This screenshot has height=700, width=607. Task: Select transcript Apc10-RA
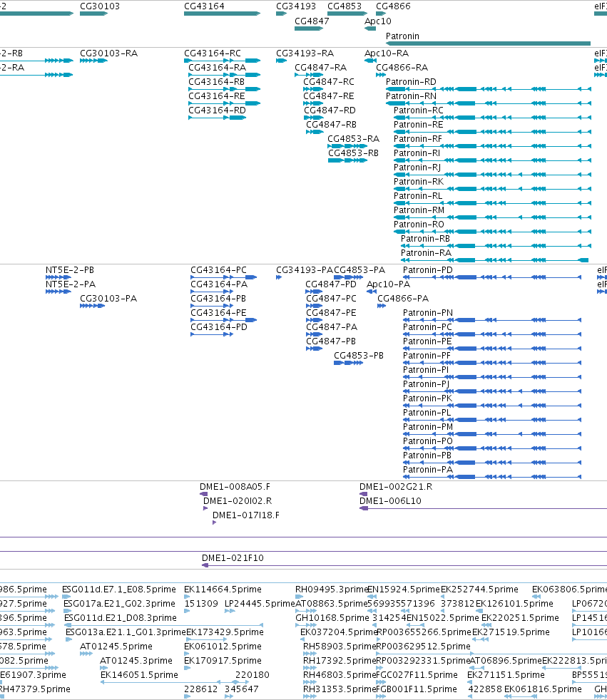(x=387, y=53)
